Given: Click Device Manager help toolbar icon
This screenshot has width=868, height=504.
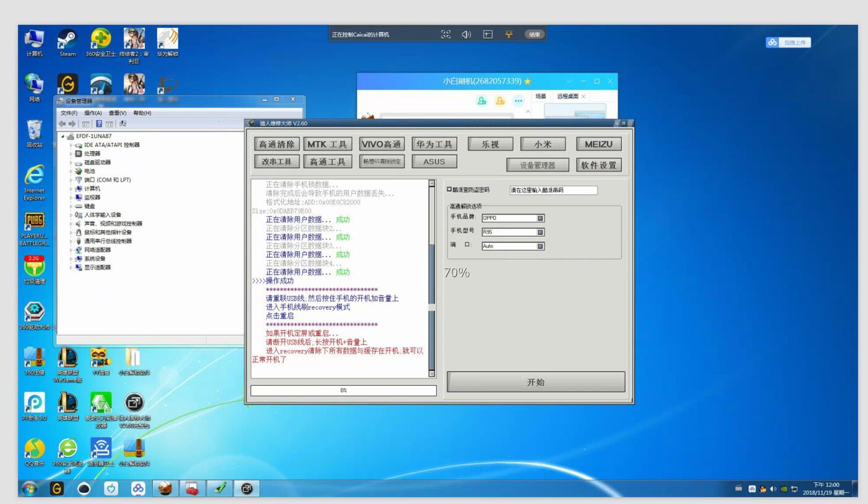Looking at the screenshot, I should point(99,124).
